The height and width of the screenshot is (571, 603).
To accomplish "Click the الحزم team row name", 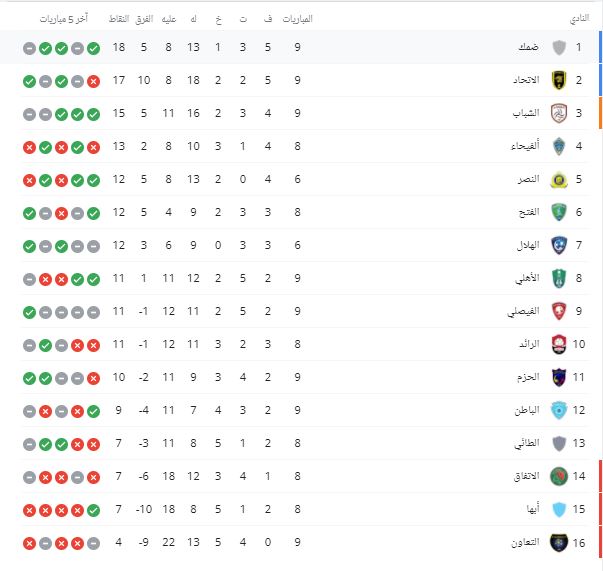I will [528, 377].
